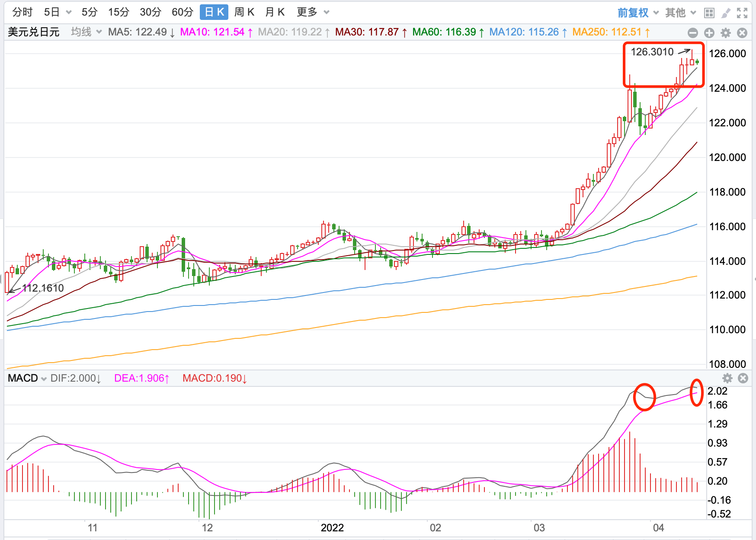Show the 60分 minute chart

point(182,12)
